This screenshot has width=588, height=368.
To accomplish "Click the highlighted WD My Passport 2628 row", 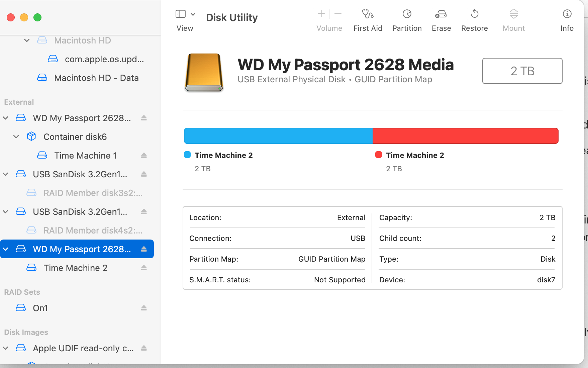I will pos(77,249).
